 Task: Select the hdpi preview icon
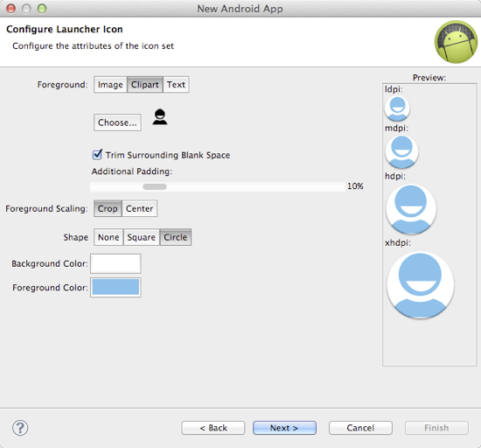(411, 209)
